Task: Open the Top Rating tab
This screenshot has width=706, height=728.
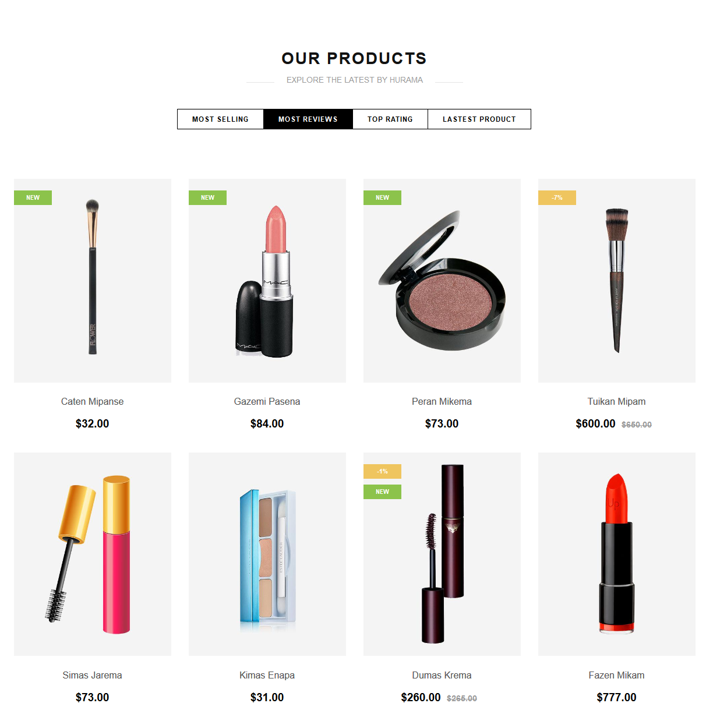Action: coord(390,119)
